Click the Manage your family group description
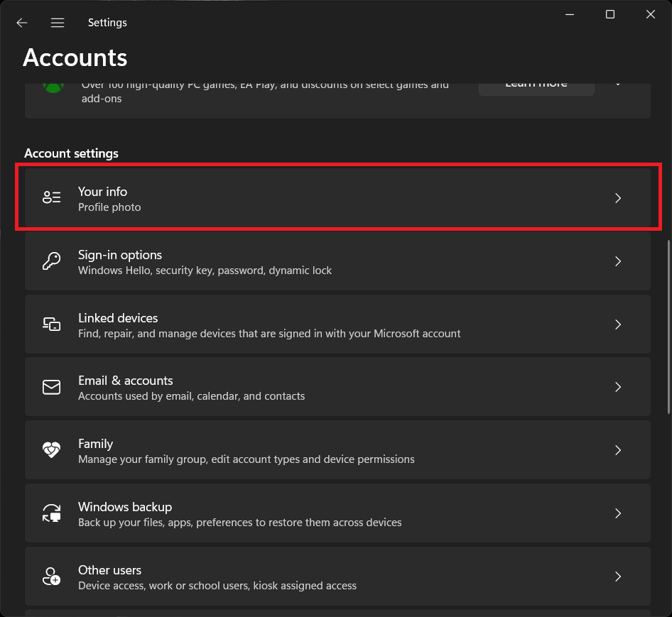672x617 pixels. 246,459
